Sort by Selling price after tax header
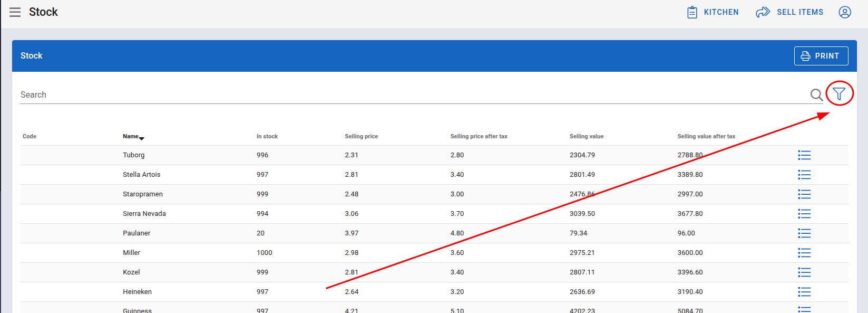The height and width of the screenshot is (313, 868). 479,136
